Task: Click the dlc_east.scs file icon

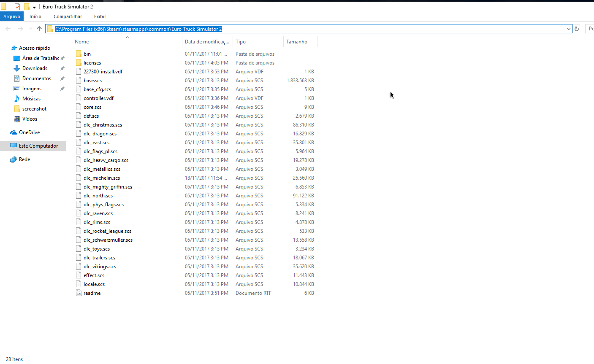Action: (x=79, y=142)
